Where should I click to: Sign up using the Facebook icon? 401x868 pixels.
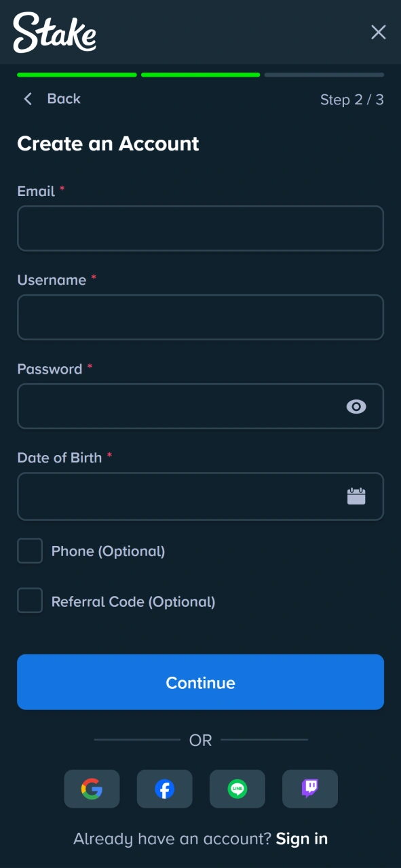click(164, 789)
